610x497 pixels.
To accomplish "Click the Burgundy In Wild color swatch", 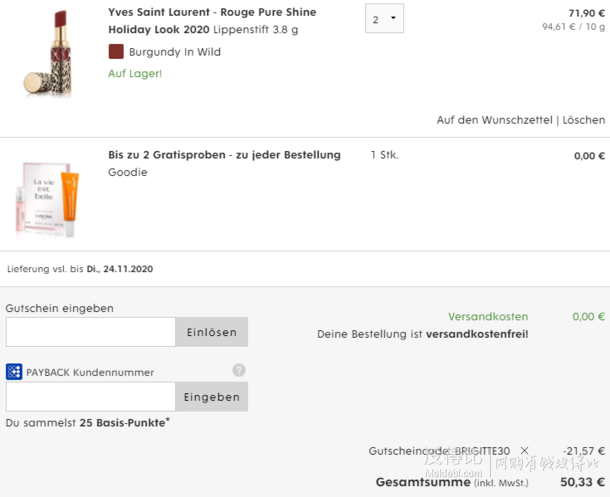I will [x=116, y=52].
